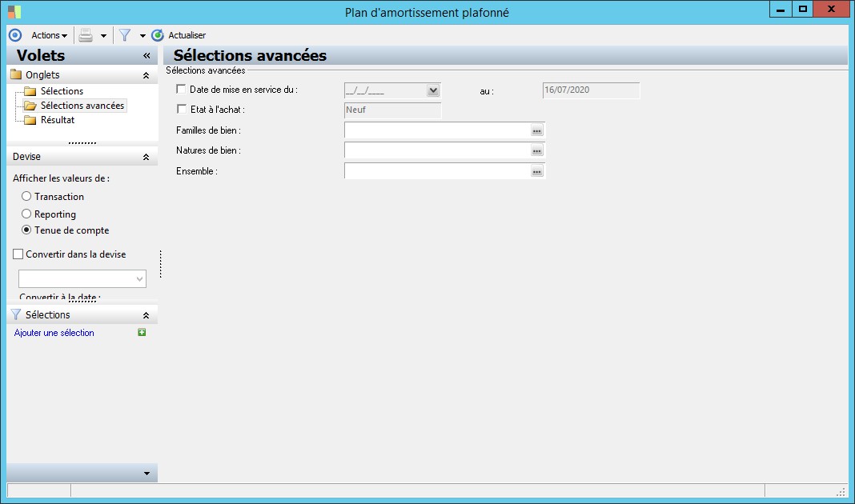The height and width of the screenshot is (504, 855).
Task: Click the funnel icon beside Sélections header
Action: pos(16,314)
